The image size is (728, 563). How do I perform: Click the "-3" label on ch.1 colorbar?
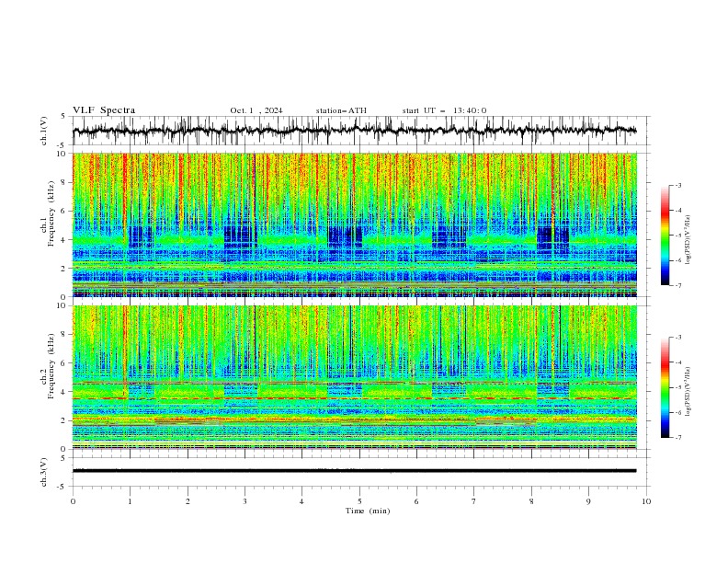[x=677, y=185]
